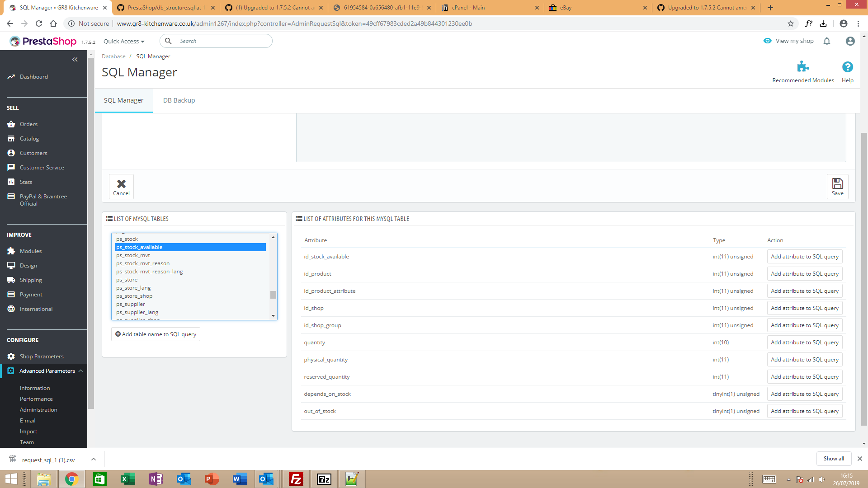The width and height of the screenshot is (868, 488).
Task: Click the Orders basket icon in sidebar
Action: point(11,124)
